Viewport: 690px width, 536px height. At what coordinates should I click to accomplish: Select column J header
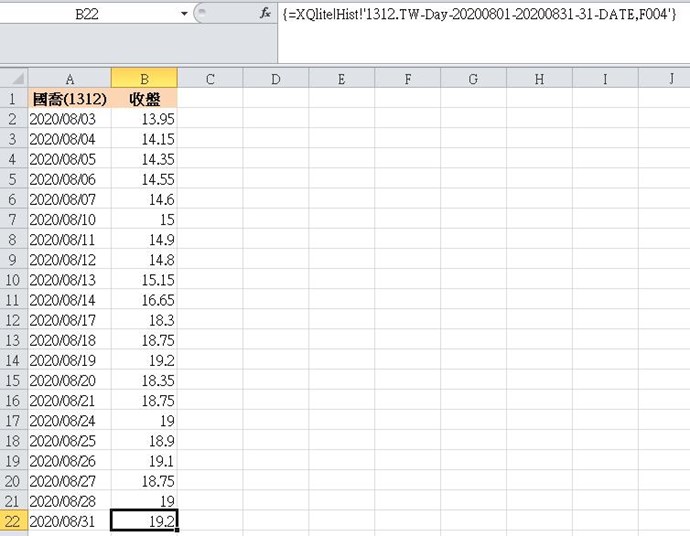tap(670, 78)
